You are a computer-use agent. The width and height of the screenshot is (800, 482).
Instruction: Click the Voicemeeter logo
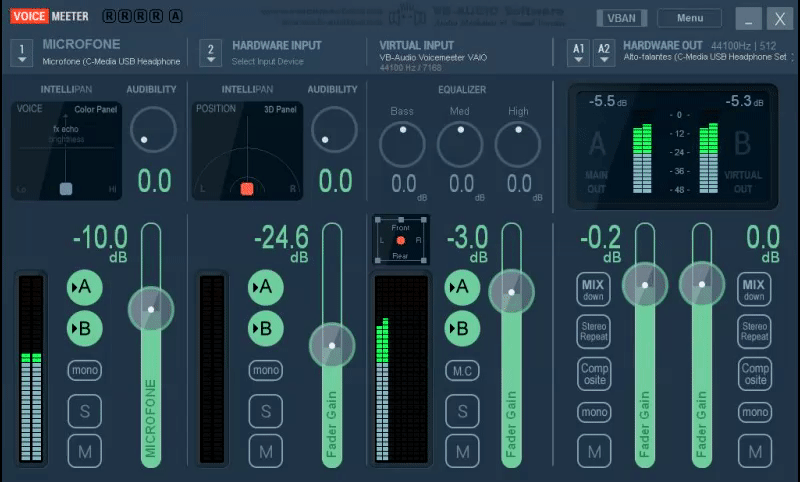(49, 16)
